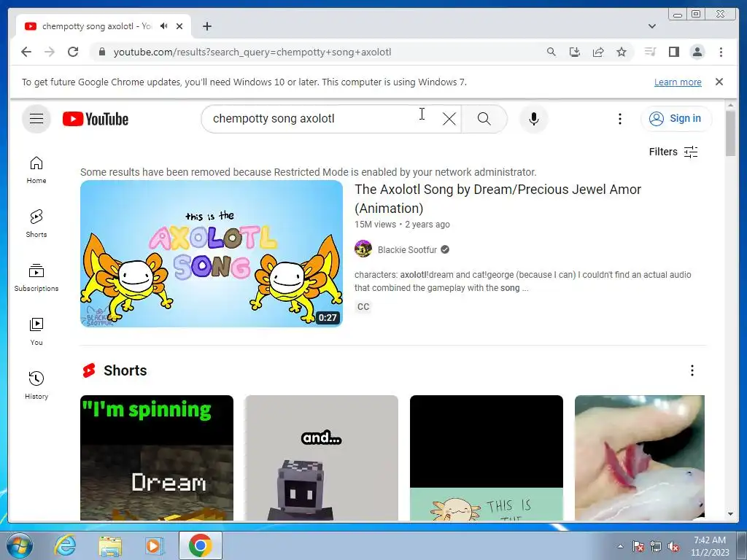Screen dimensions: 747x560
Task: Open the Chrome profile menu
Action: 697,52
